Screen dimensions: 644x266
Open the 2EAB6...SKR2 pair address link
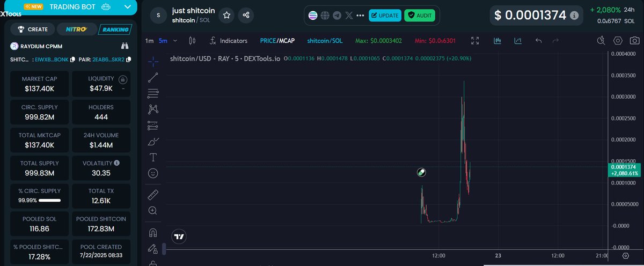pos(109,60)
